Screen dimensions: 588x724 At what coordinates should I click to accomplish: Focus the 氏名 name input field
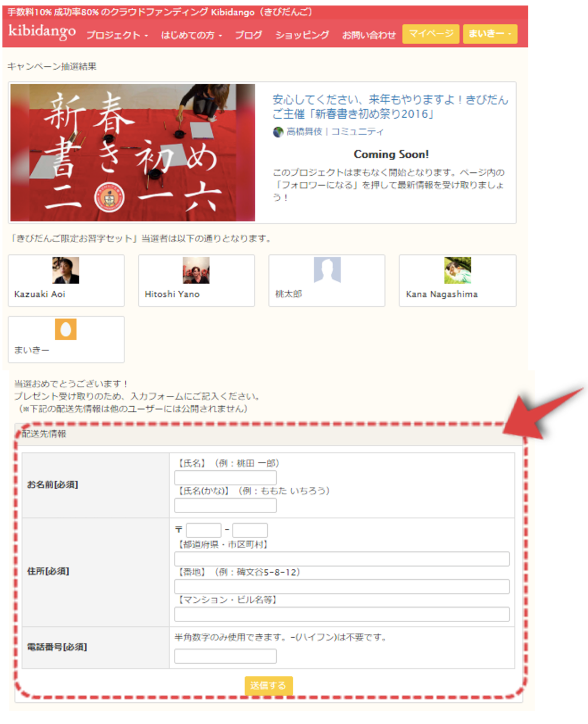225,477
